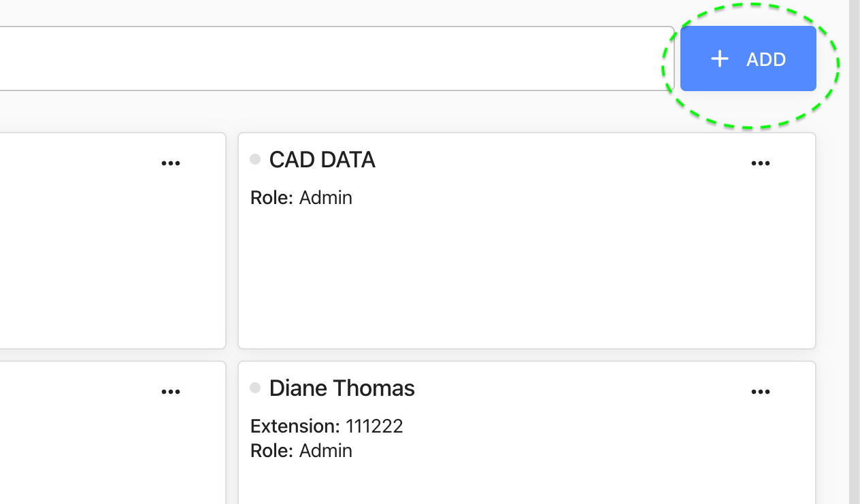Click the plus icon beside ADD

pyautogui.click(x=719, y=59)
